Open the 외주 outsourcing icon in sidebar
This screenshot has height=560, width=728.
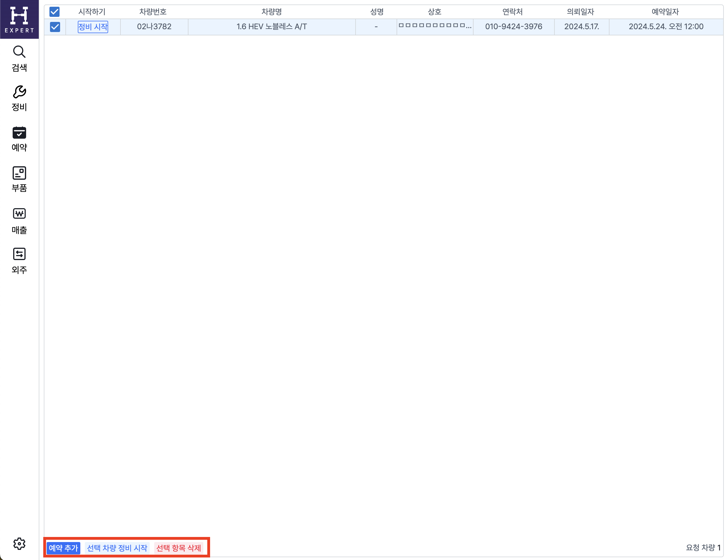click(x=19, y=254)
